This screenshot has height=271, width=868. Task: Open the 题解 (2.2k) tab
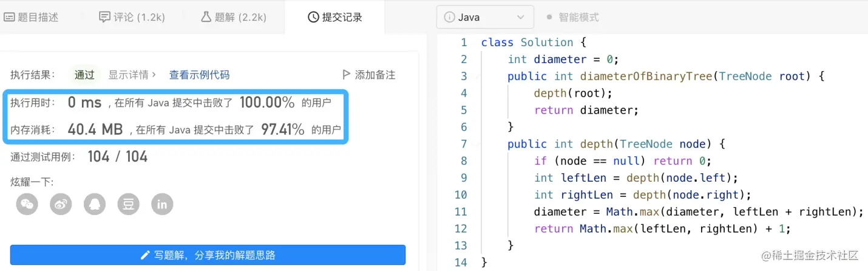coord(234,17)
